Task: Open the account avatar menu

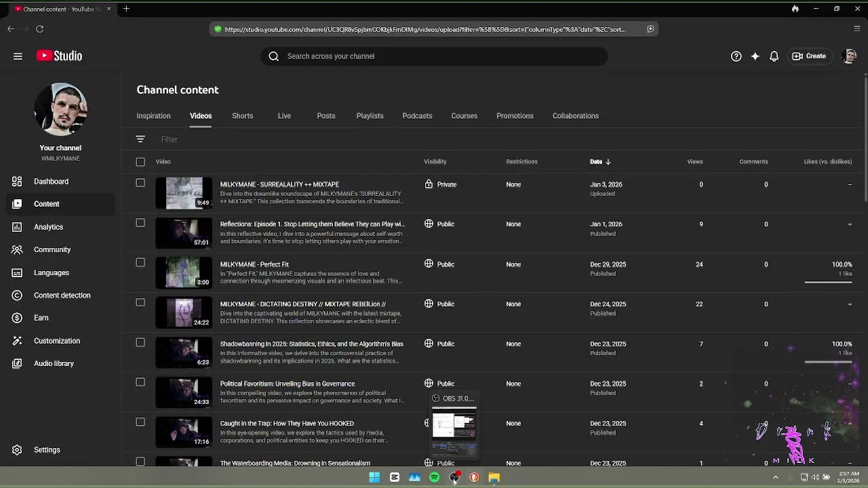Action: pos(849,56)
